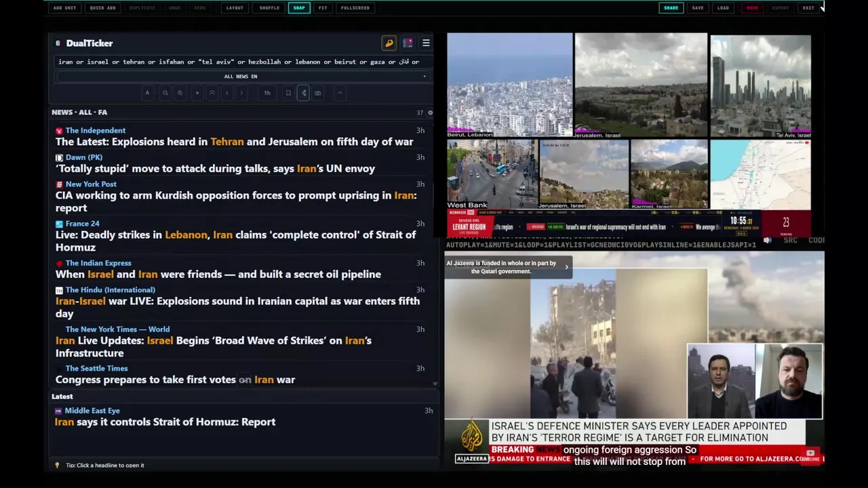The width and height of the screenshot is (868, 488).
Task: Click the zoom in magnifier icon
Action: click(x=180, y=93)
